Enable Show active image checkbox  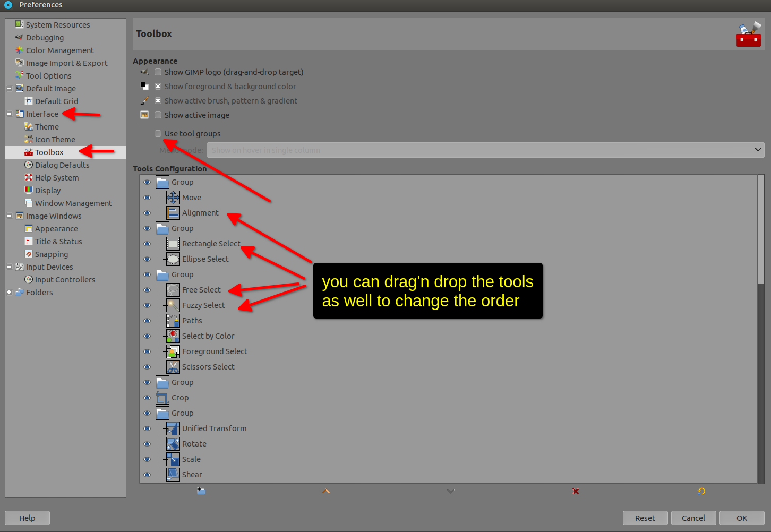(158, 115)
